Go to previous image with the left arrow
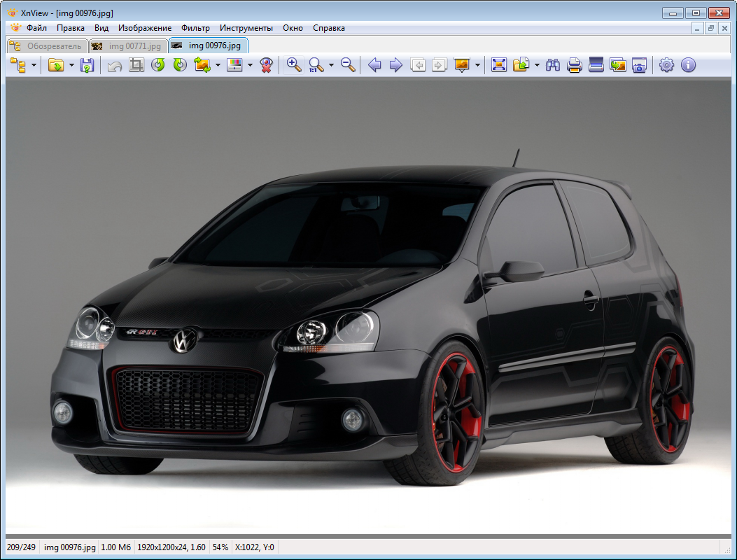Screen dimensions: 737x560 (374, 65)
